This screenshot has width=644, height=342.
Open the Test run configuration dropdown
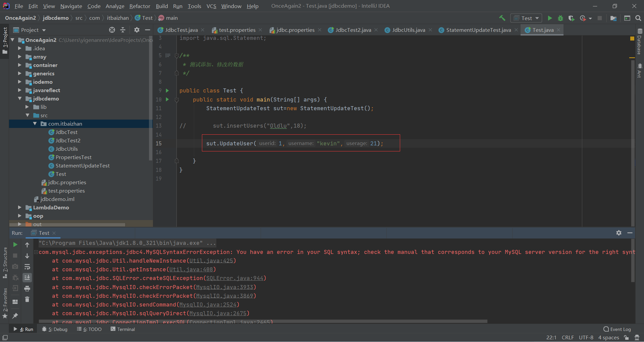tap(526, 18)
